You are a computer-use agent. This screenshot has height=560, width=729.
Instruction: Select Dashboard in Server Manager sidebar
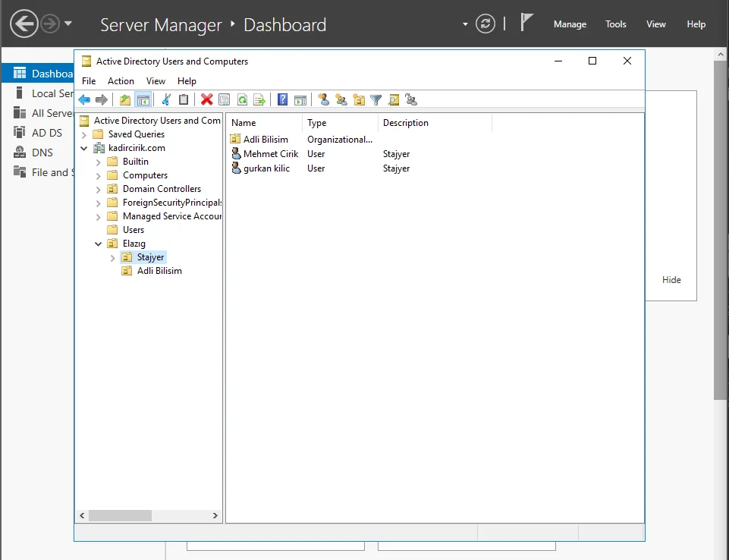pyautogui.click(x=38, y=74)
